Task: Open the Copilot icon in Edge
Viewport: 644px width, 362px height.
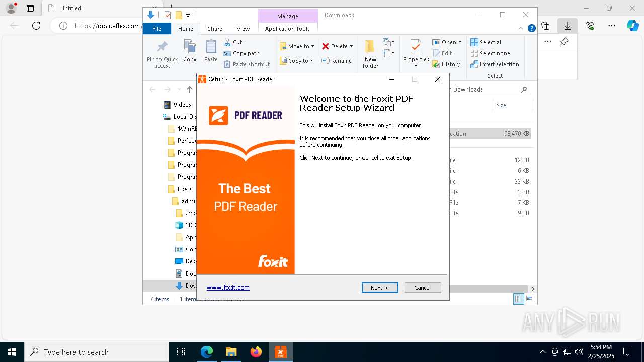Action: click(633, 26)
